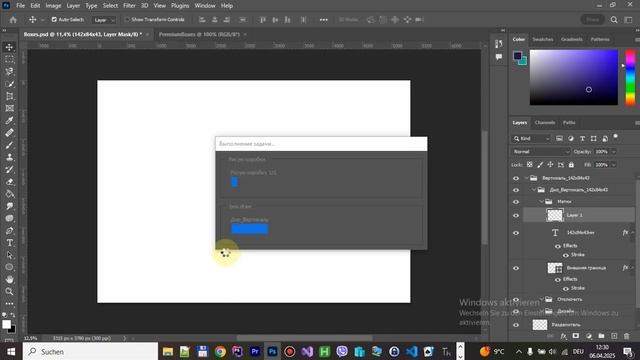Open the Opacity value dropdown
Screen dimensions: 640x360
(613, 151)
